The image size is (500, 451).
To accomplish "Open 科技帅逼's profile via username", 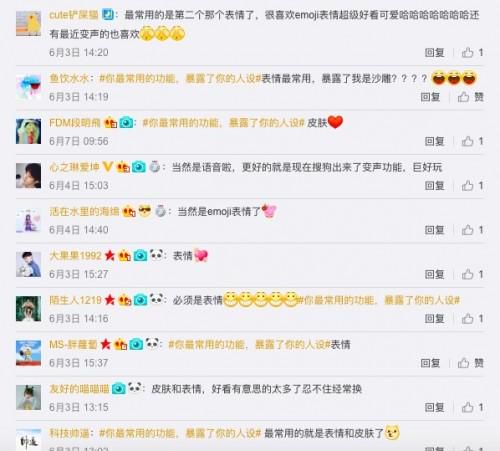I will 69,433.
